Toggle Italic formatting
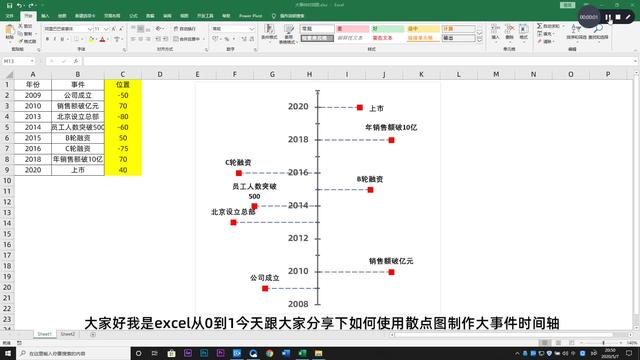Image resolution: width=640 pixels, height=360 pixels. point(55,39)
